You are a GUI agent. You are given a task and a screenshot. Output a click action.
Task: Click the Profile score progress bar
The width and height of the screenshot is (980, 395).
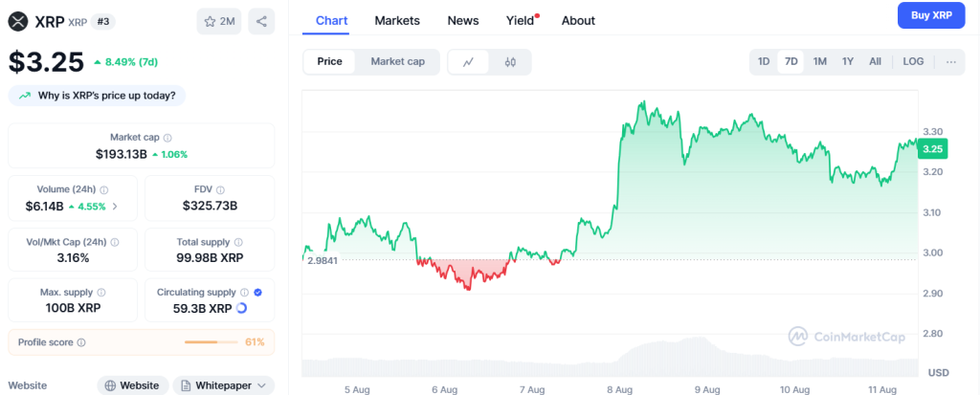[212, 342]
